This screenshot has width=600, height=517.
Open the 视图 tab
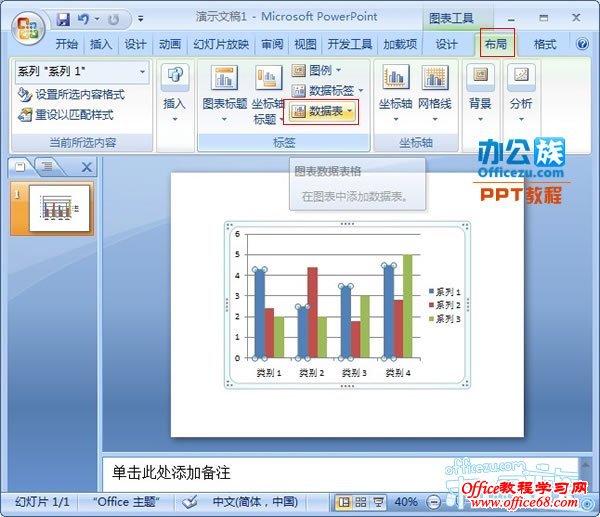305,44
